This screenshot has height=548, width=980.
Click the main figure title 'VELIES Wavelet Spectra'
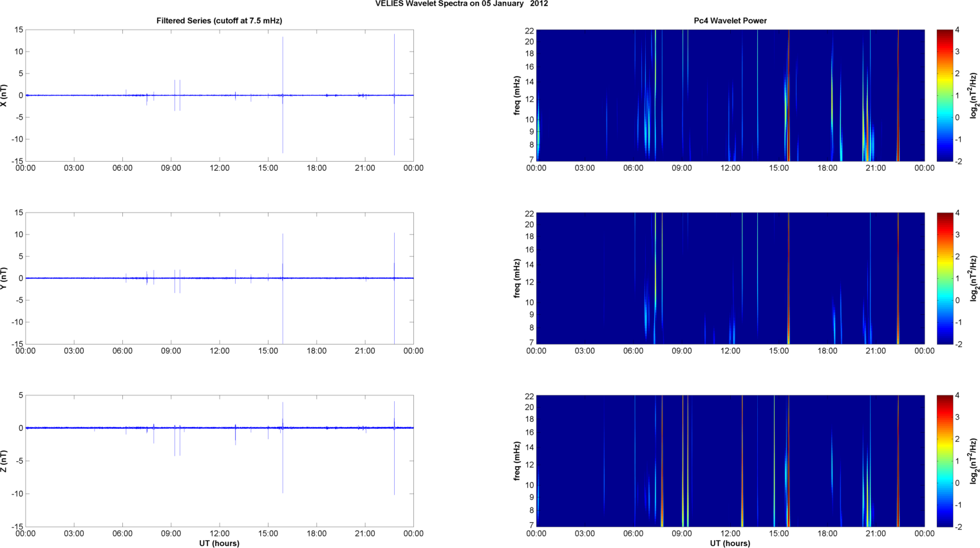coord(462,4)
